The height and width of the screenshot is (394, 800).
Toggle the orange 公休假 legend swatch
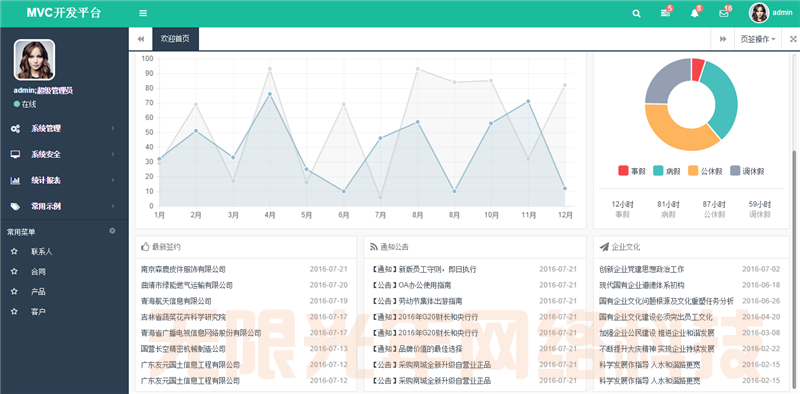point(693,171)
